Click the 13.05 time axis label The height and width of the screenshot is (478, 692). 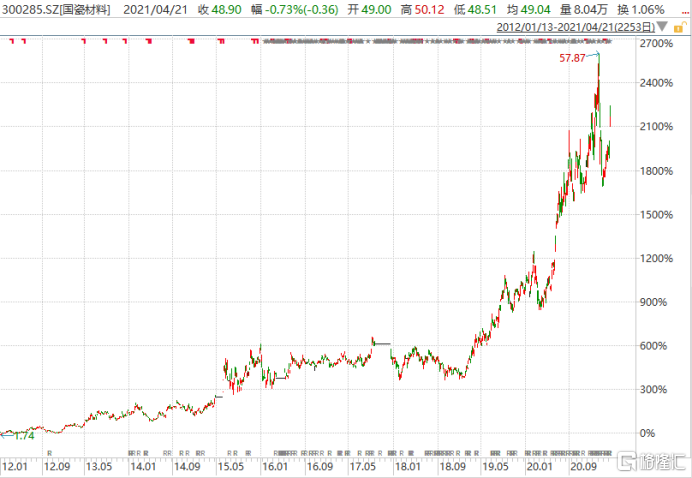coord(99,467)
